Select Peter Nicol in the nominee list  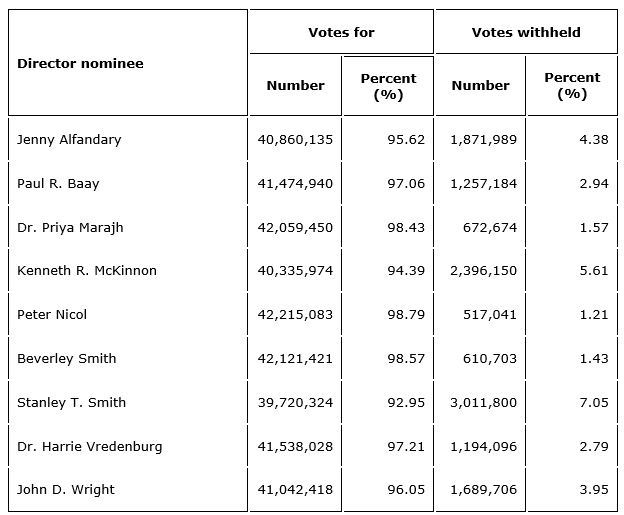pyautogui.click(x=52, y=314)
